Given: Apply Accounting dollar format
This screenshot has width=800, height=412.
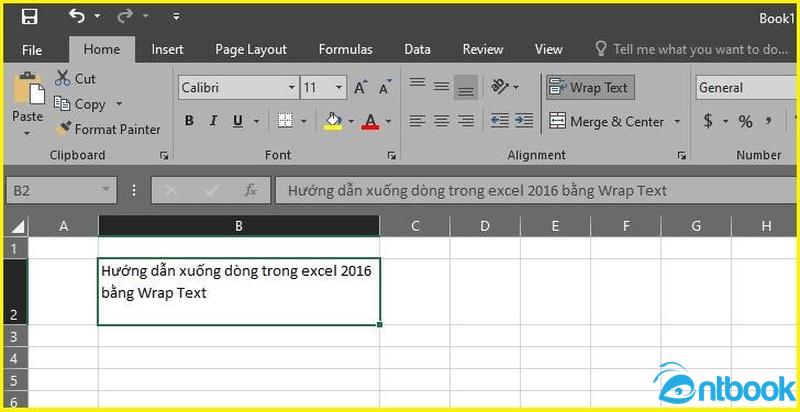Looking at the screenshot, I should pyautogui.click(x=708, y=121).
